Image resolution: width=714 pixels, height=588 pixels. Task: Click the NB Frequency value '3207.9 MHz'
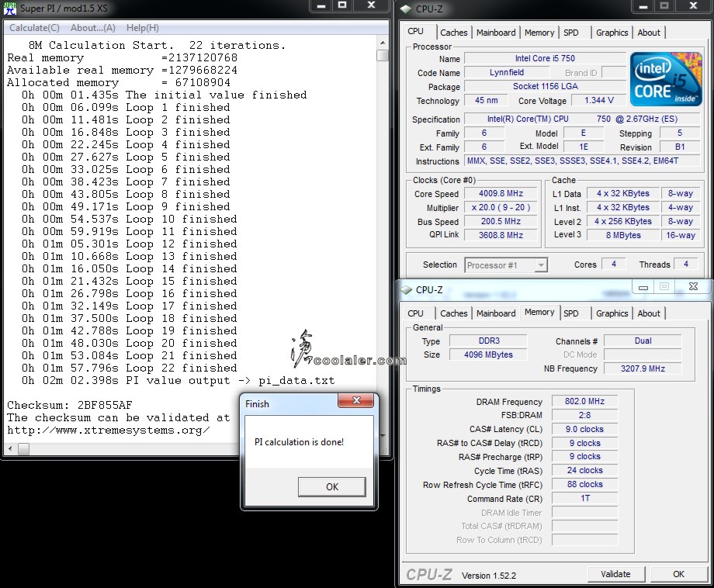pyautogui.click(x=643, y=368)
